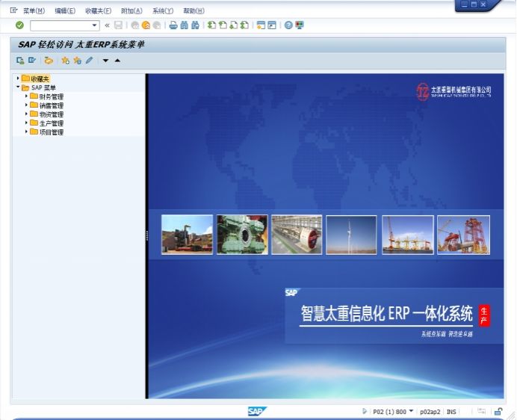Click the Back round icon
Viewport: 517px width, 420px height.
(135, 25)
